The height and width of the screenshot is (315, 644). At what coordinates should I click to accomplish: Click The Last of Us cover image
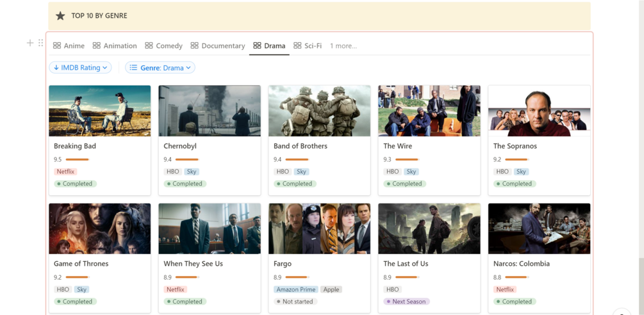point(429,229)
